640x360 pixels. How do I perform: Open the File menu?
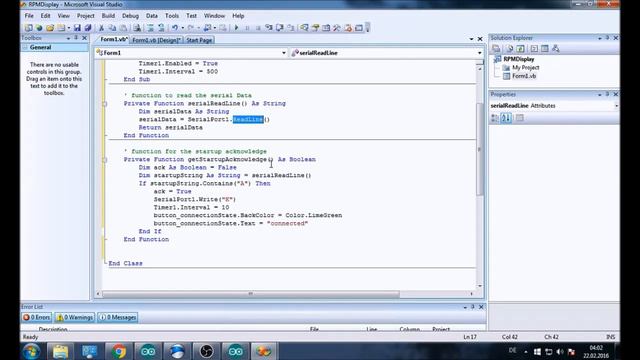(29, 16)
